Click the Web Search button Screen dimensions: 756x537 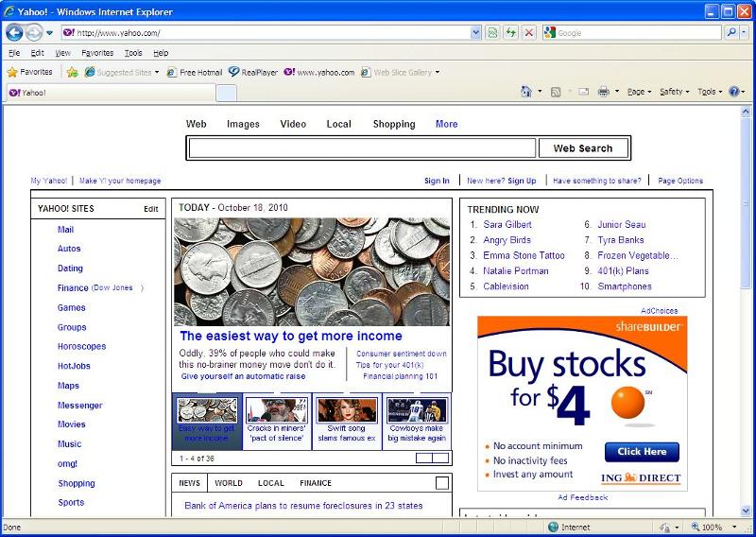point(583,148)
